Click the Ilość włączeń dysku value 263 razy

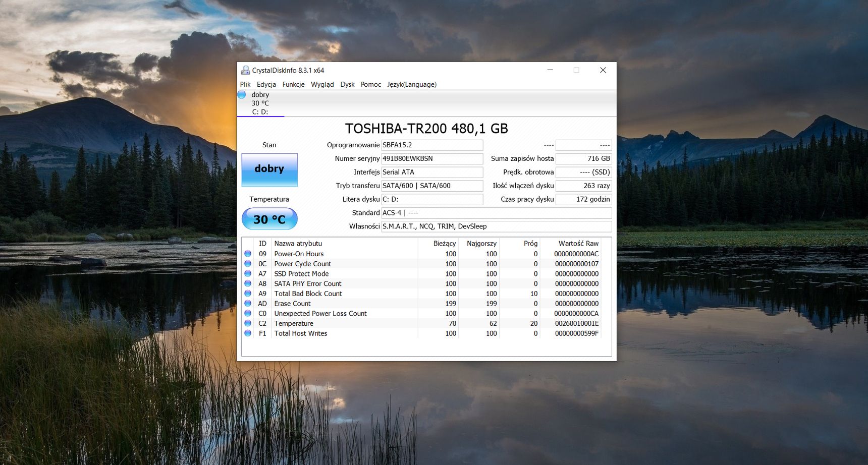(x=584, y=186)
